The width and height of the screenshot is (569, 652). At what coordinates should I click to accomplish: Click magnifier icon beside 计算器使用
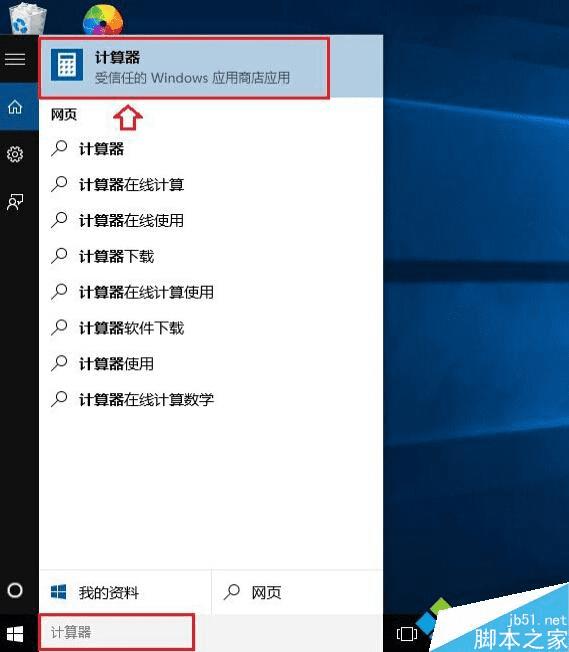click(x=59, y=363)
